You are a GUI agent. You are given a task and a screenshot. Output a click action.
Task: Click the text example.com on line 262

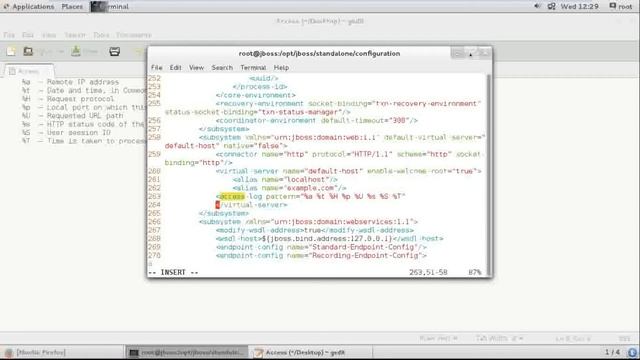point(310,188)
